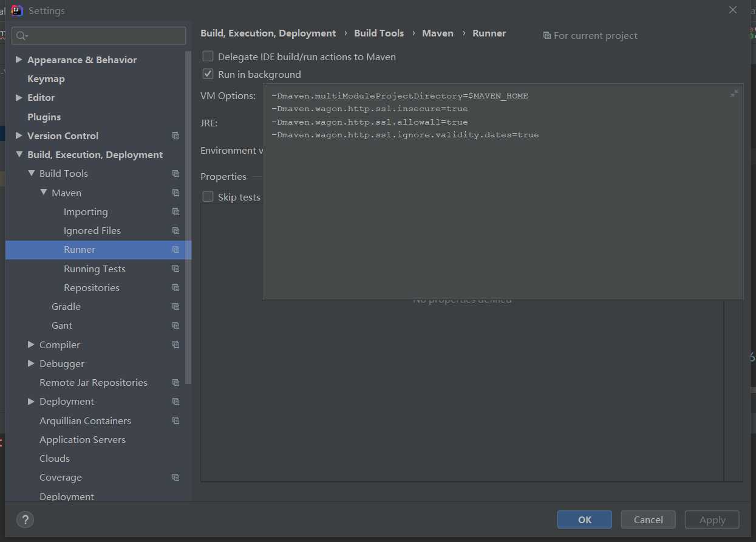Open Arquillian Containers settings

(x=85, y=420)
